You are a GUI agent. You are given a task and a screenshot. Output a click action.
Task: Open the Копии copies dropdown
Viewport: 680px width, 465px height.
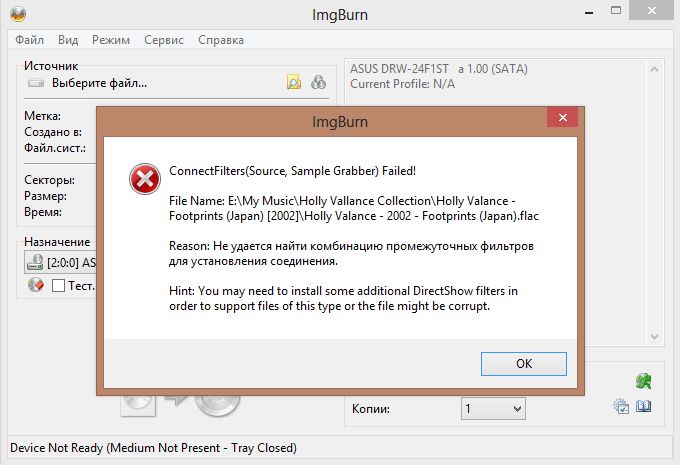(x=493, y=409)
